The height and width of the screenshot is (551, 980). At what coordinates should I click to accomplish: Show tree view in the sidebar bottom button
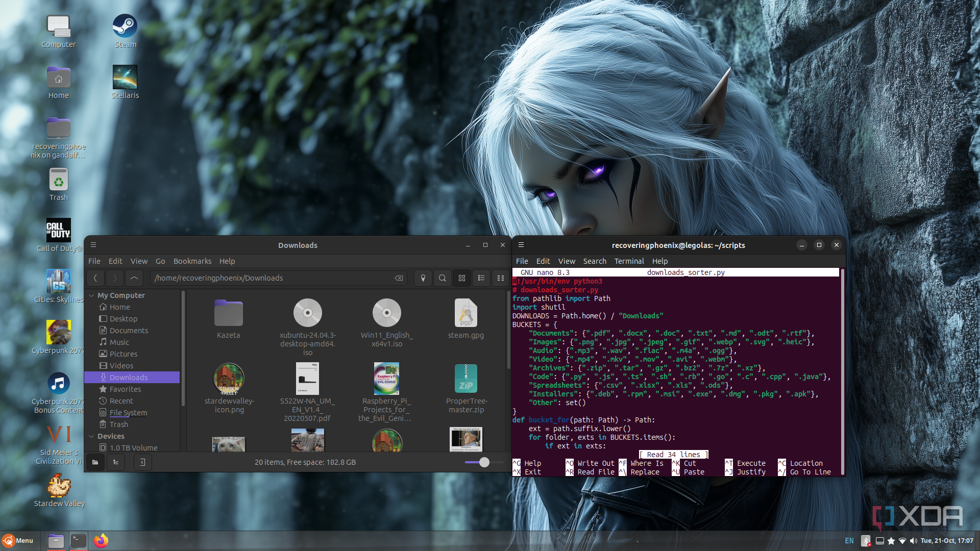tap(116, 462)
